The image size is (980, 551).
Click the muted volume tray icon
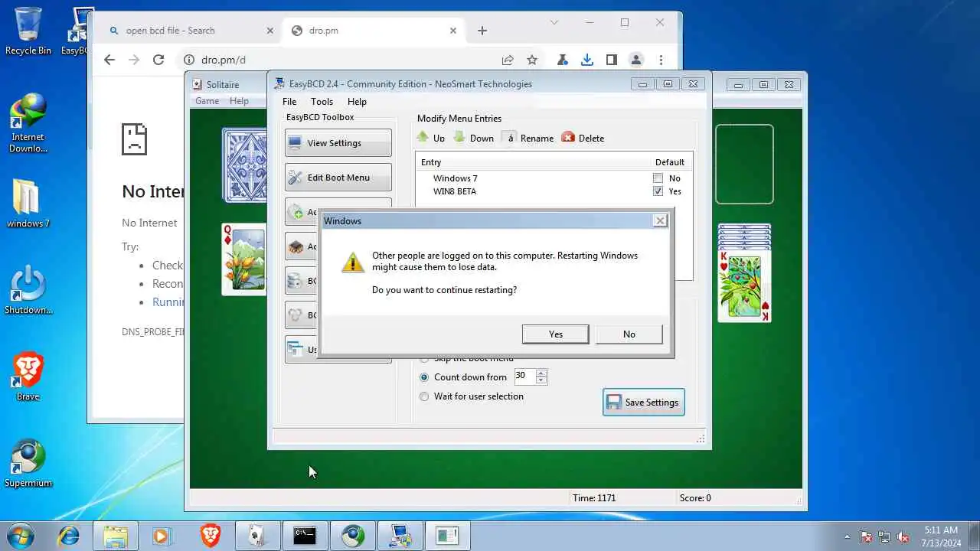[x=903, y=536]
